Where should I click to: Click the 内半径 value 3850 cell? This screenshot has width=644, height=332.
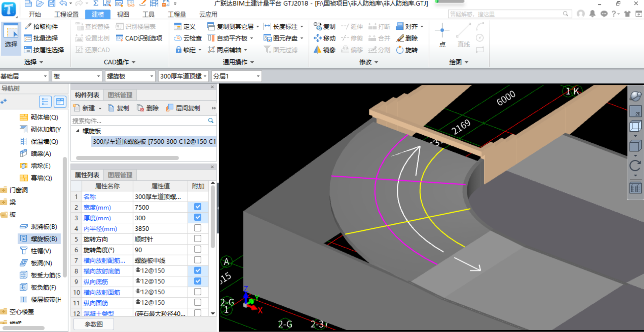(160, 228)
